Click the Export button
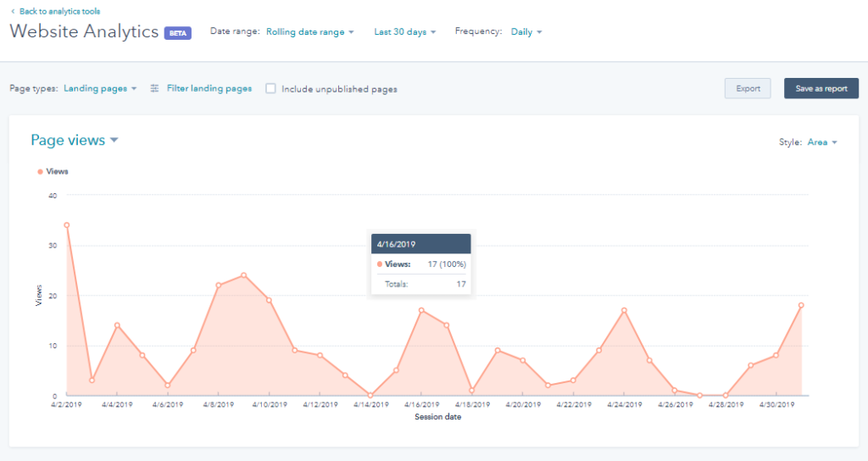 [748, 88]
